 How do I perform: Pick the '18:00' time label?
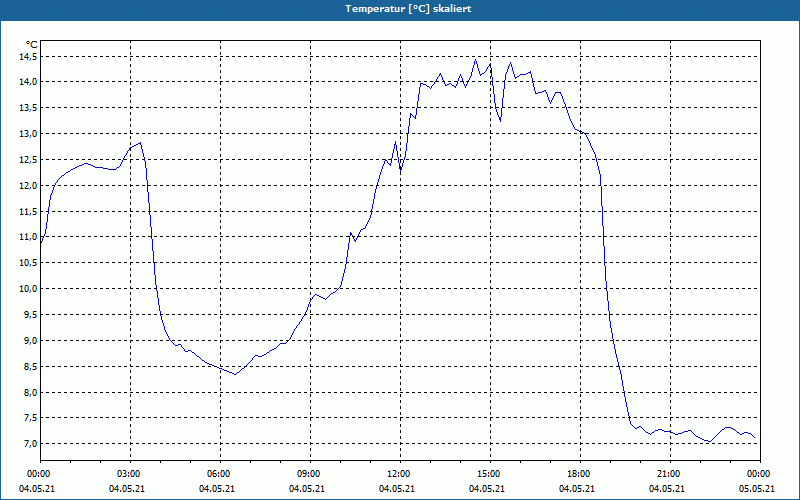pos(579,474)
